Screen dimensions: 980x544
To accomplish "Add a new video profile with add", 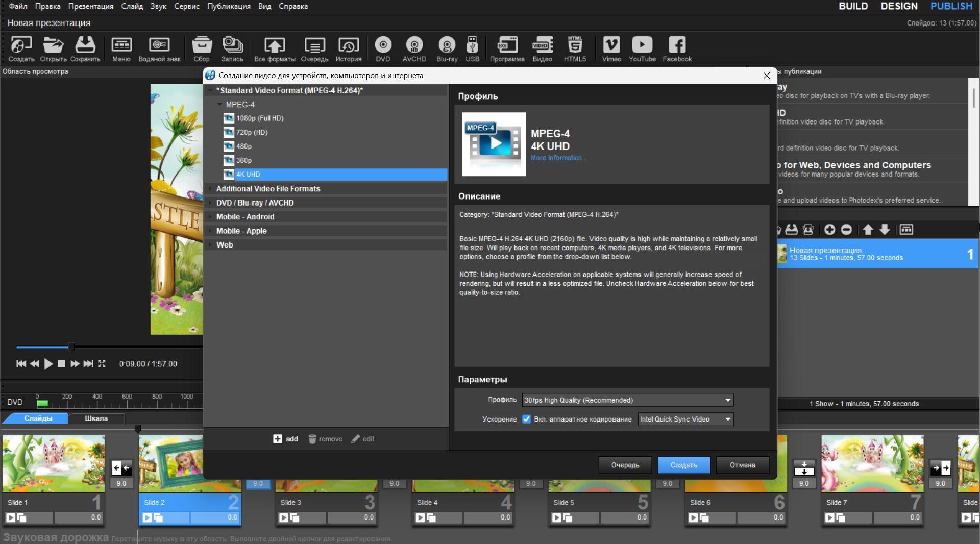I will point(285,439).
